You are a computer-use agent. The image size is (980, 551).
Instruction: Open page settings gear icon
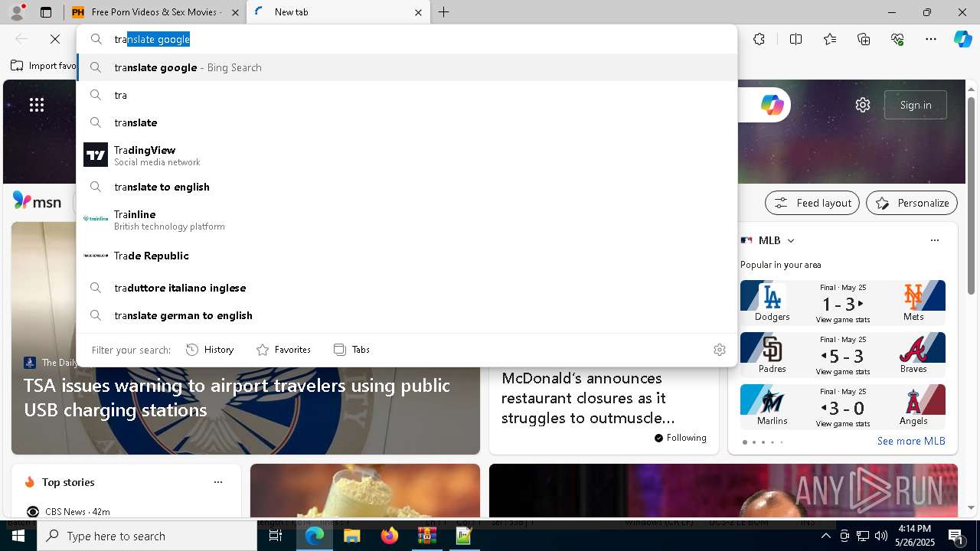(863, 105)
